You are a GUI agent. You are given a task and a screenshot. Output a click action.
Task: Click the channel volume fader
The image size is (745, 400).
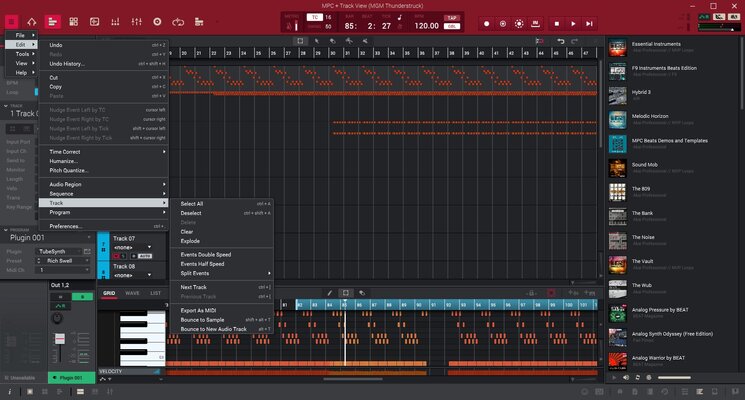click(59, 339)
